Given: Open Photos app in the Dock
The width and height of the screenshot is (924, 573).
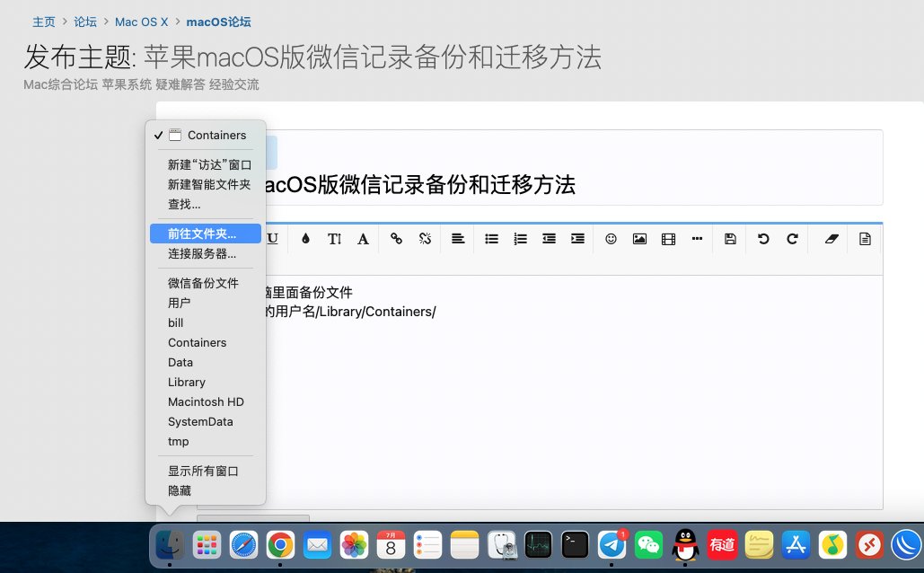Looking at the screenshot, I should click(x=354, y=544).
